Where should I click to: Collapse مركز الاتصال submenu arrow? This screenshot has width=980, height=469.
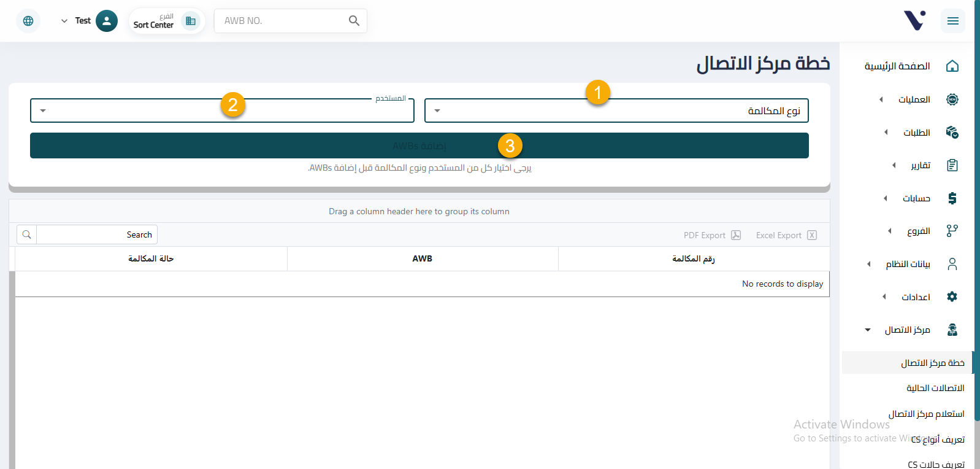[x=868, y=330]
